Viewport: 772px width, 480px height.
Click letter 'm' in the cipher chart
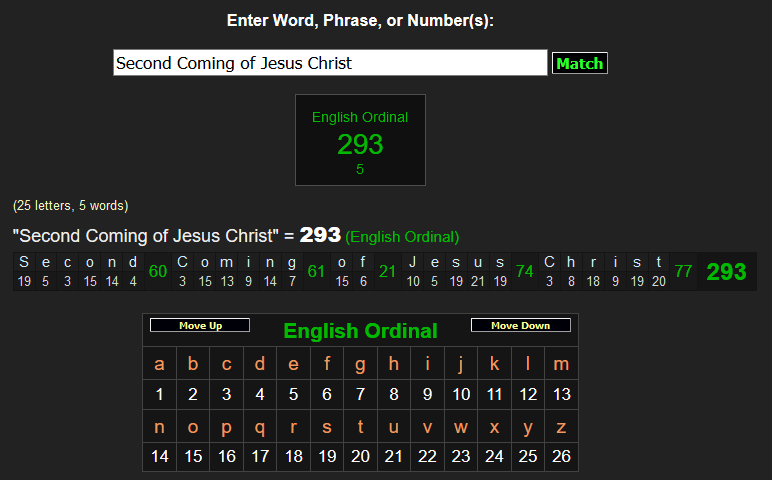[561, 364]
